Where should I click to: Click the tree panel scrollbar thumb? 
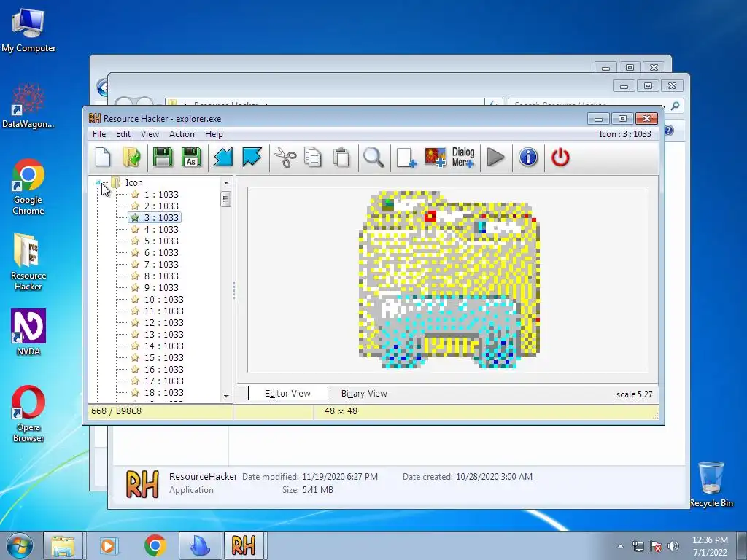tap(226, 198)
